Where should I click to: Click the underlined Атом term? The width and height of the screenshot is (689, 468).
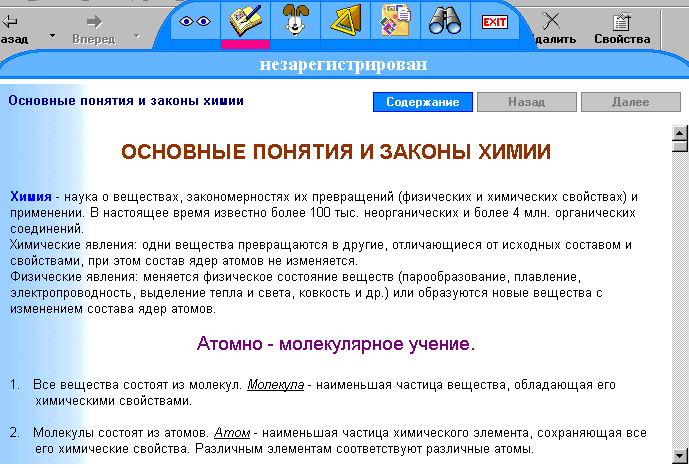(231, 433)
